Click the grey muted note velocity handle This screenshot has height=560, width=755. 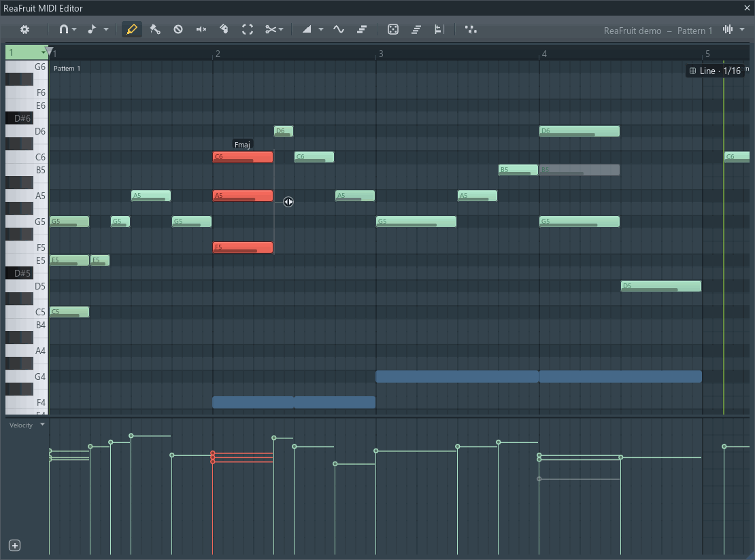(x=539, y=478)
